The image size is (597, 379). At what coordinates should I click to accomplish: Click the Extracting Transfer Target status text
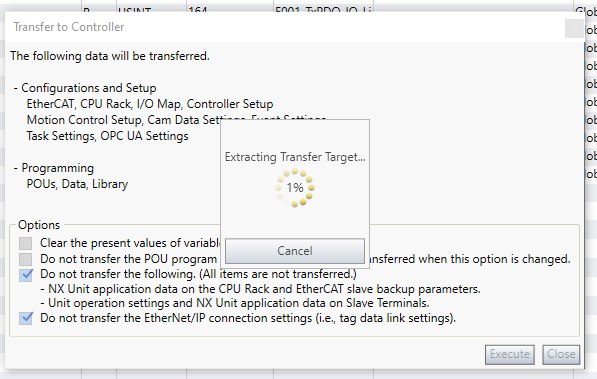pos(295,157)
